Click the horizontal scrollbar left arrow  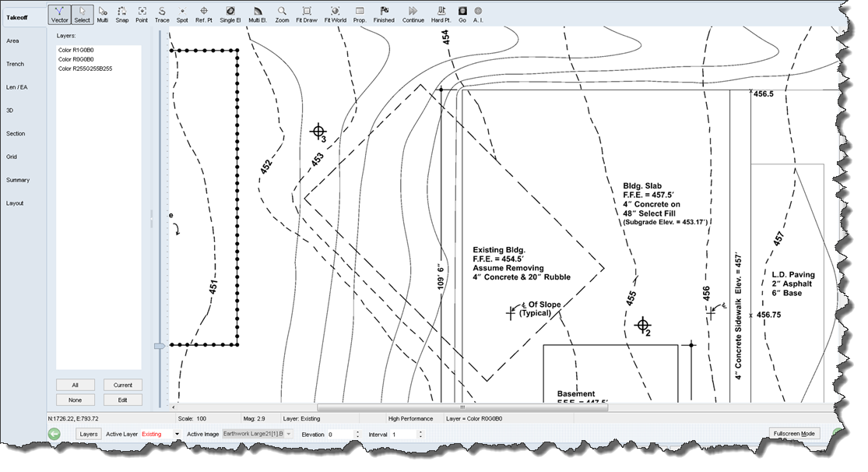pyautogui.click(x=174, y=407)
